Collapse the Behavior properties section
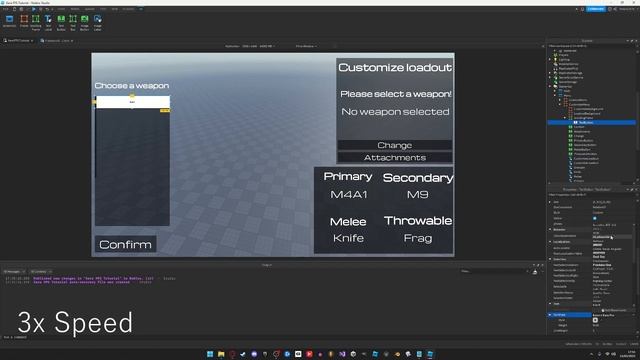The image size is (640, 360). point(550,229)
